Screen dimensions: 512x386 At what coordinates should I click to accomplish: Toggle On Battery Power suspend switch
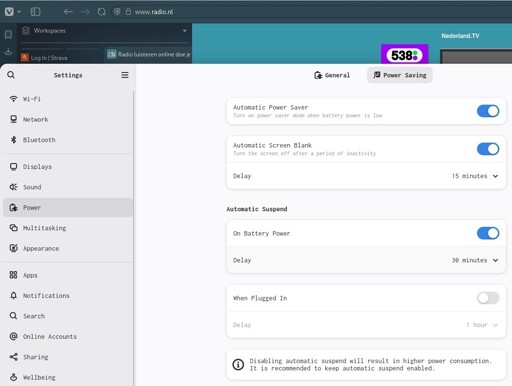(488, 233)
